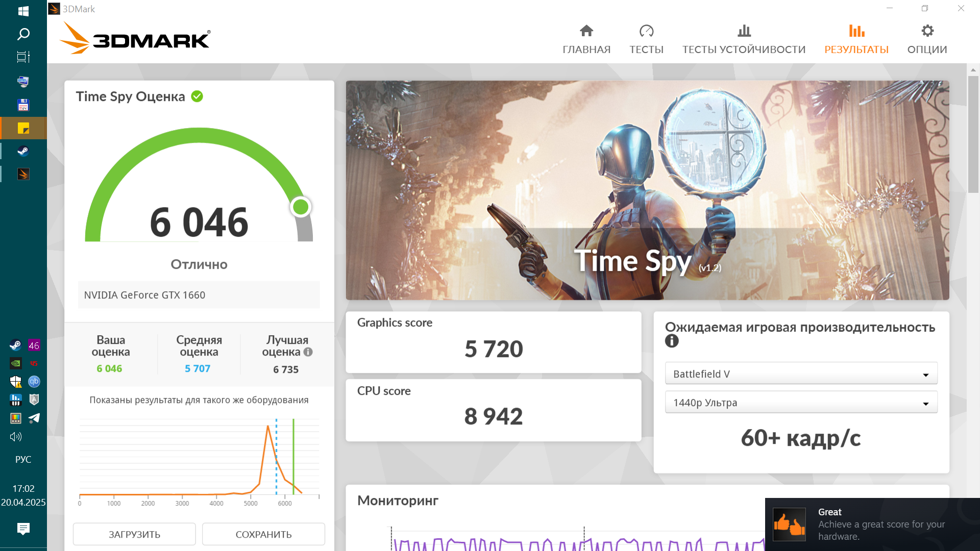Click the РУС language indicator
Image resolution: width=980 pixels, height=551 pixels.
pos(23,459)
